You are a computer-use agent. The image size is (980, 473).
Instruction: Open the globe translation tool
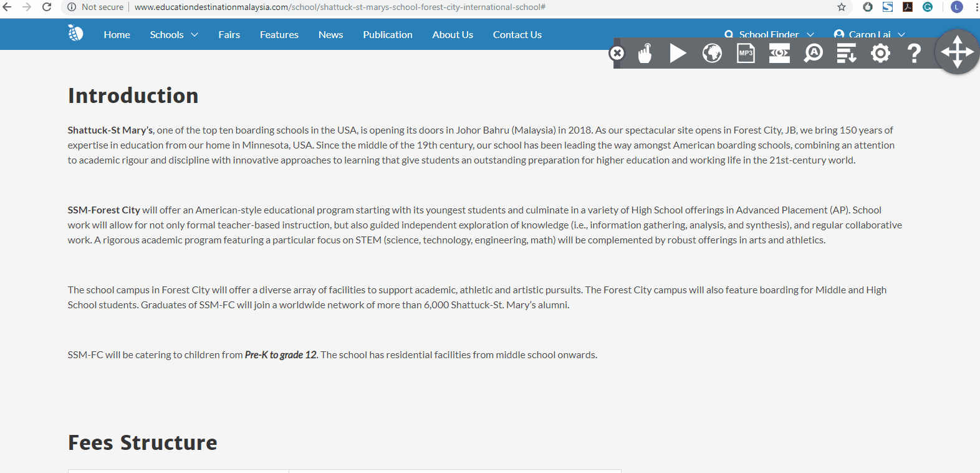[x=712, y=54]
